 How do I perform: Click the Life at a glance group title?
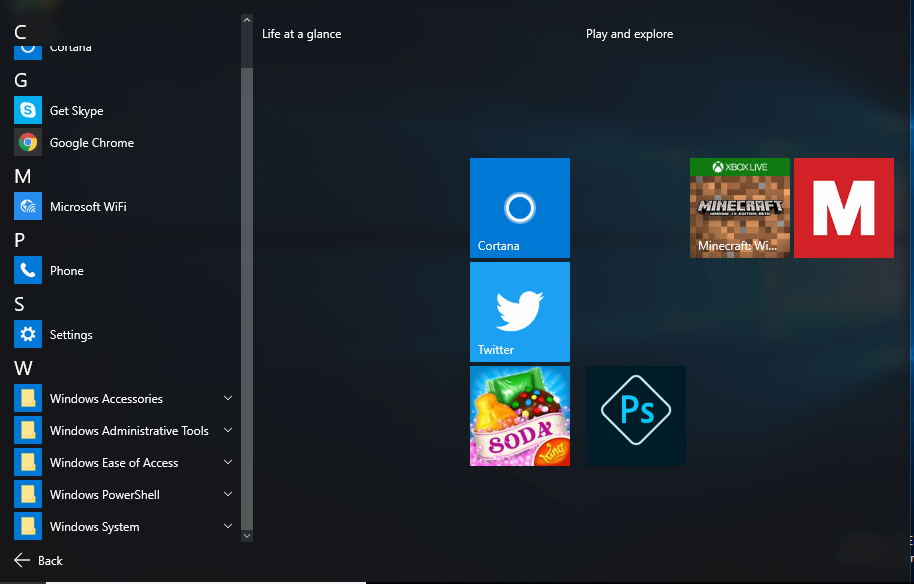coord(301,34)
